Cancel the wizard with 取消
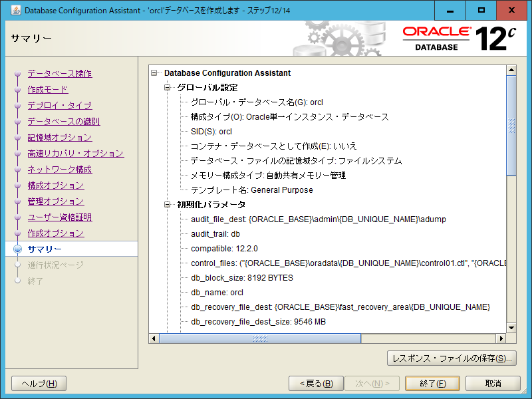The image size is (532, 399). click(492, 383)
